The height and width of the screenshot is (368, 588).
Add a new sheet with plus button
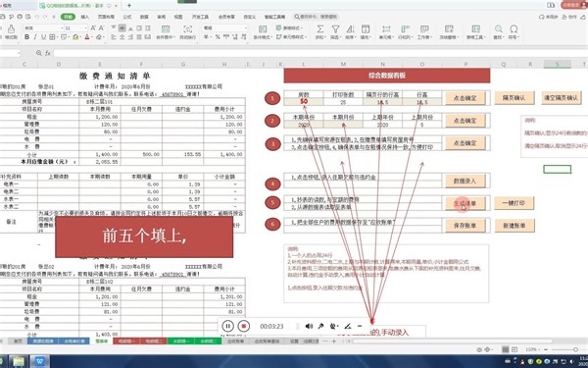(334, 341)
